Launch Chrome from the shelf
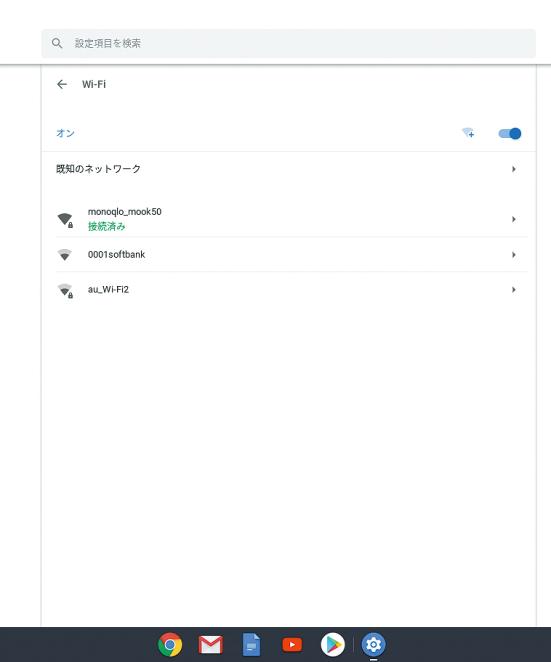 pyautogui.click(x=170, y=645)
